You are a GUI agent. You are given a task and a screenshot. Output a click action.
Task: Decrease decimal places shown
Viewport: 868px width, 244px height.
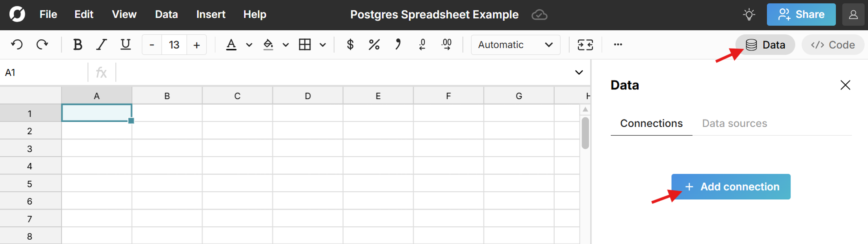point(422,44)
